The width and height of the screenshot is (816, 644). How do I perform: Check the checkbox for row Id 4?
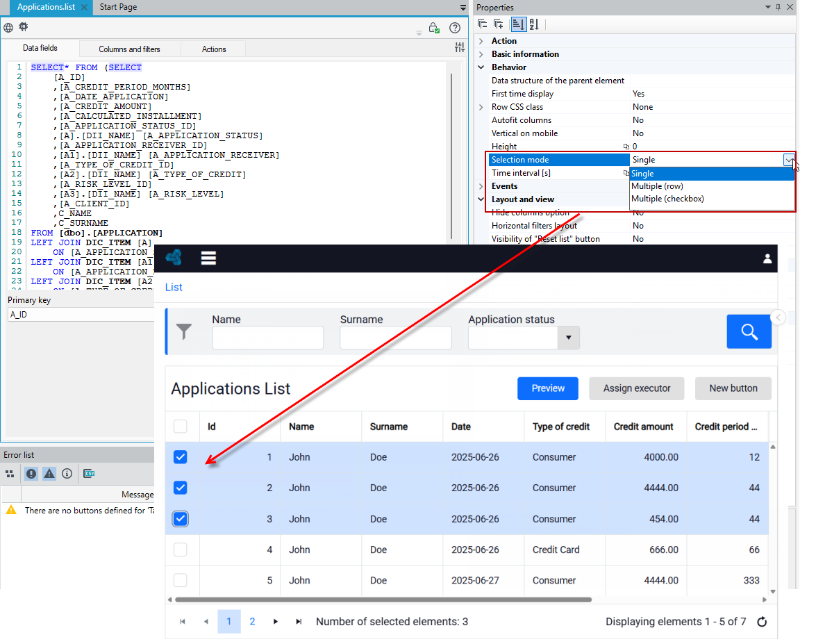coord(180,550)
